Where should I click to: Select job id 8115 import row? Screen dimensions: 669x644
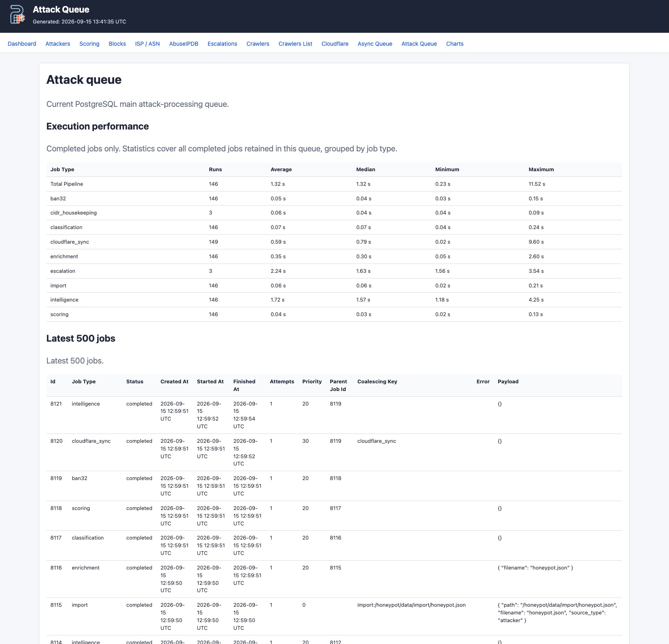click(x=56, y=605)
